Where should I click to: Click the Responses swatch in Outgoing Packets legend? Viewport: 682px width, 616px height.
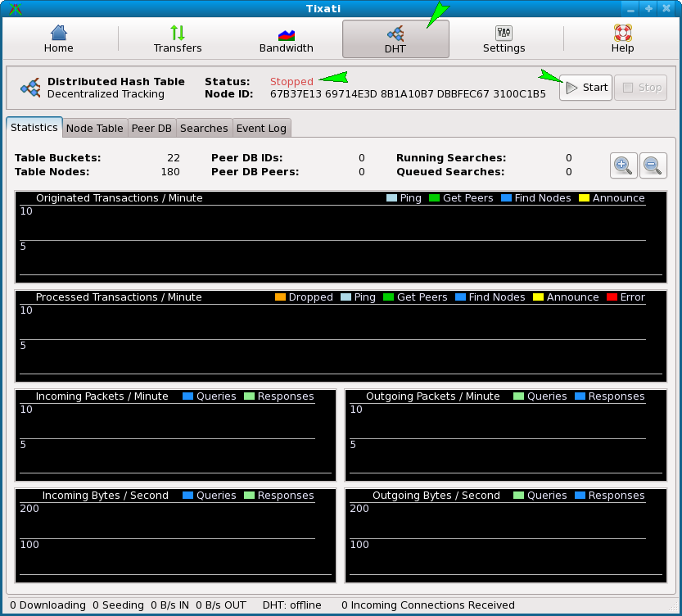580,396
